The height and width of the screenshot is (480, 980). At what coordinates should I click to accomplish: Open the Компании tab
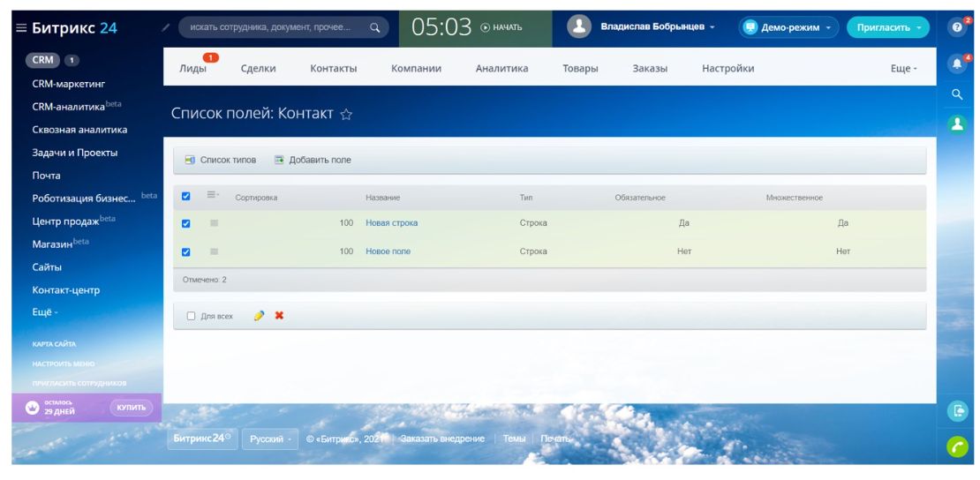416,69
